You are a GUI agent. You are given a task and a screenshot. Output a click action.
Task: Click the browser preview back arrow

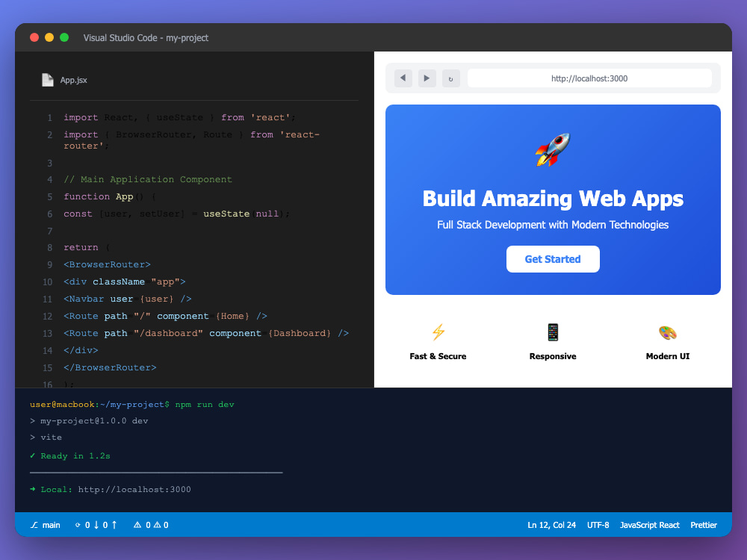[403, 78]
